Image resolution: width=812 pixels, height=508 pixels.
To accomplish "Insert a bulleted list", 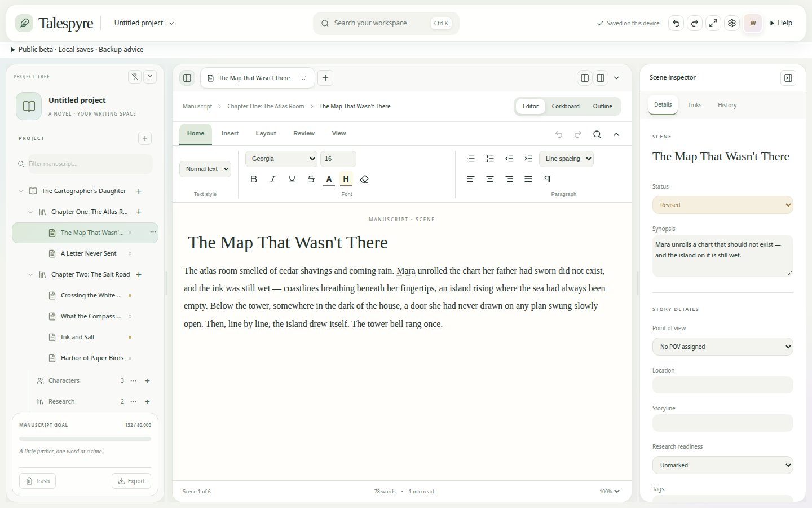I will coord(471,159).
